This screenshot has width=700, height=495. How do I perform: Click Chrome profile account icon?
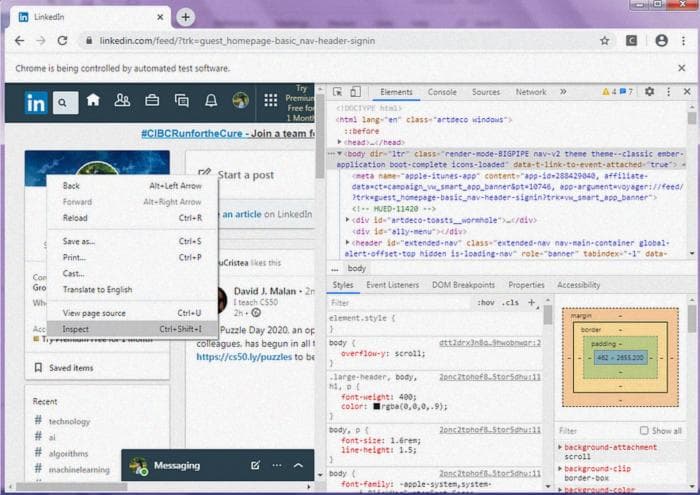tap(661, 41)
